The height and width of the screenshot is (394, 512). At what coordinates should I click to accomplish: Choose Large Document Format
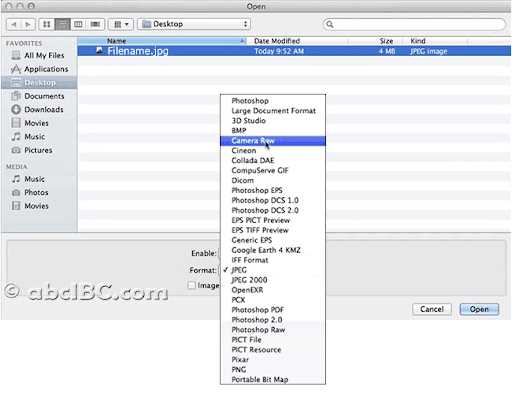[x=273, y=111]
